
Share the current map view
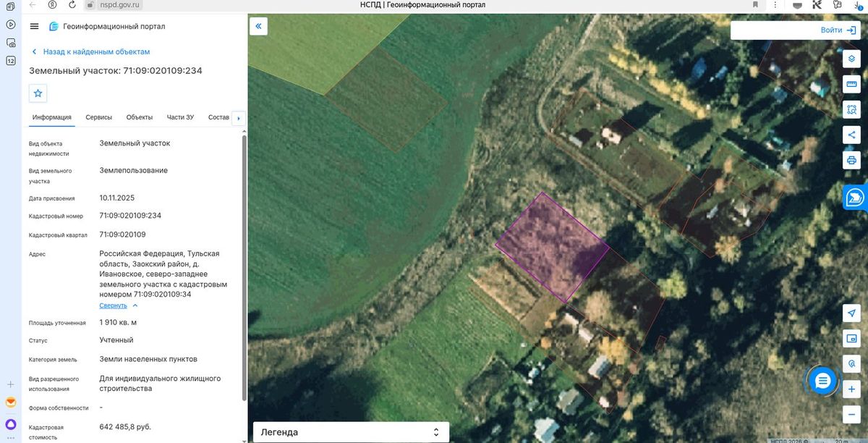click(851, 135)
